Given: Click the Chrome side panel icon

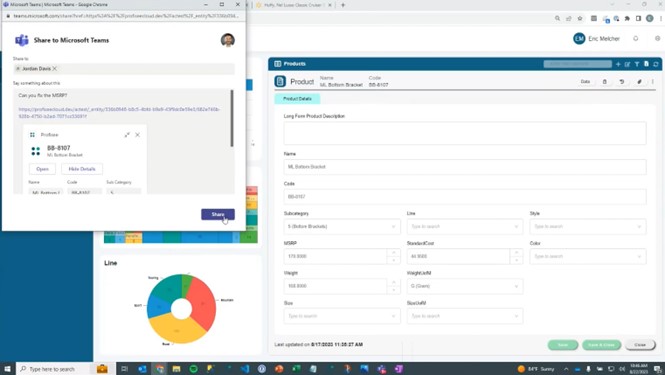Looking at the screenshot, I should (x=638, y=18).
